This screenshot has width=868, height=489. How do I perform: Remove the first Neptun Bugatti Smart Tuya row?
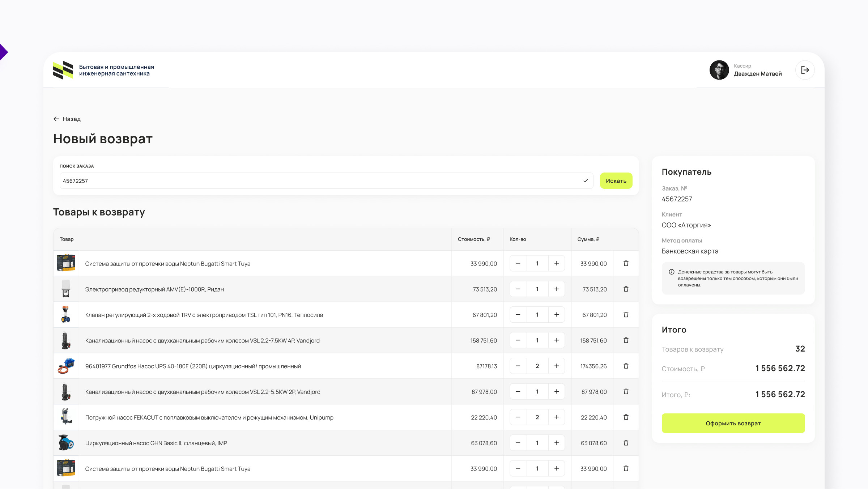626,263
